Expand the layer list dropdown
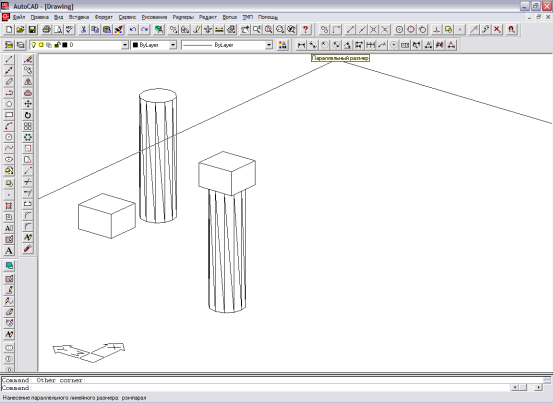This screenshot has width=553, height=403. [125, 45]
